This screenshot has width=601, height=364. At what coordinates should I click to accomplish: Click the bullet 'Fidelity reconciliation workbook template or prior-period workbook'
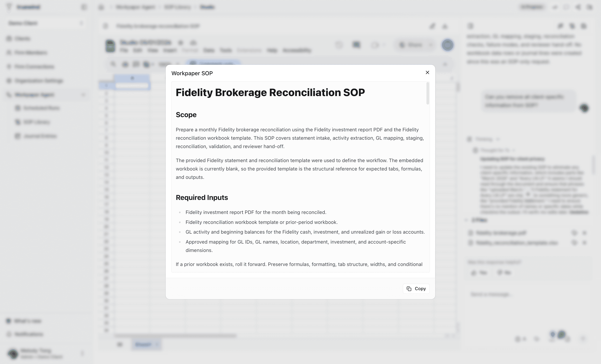pos(261,222)
